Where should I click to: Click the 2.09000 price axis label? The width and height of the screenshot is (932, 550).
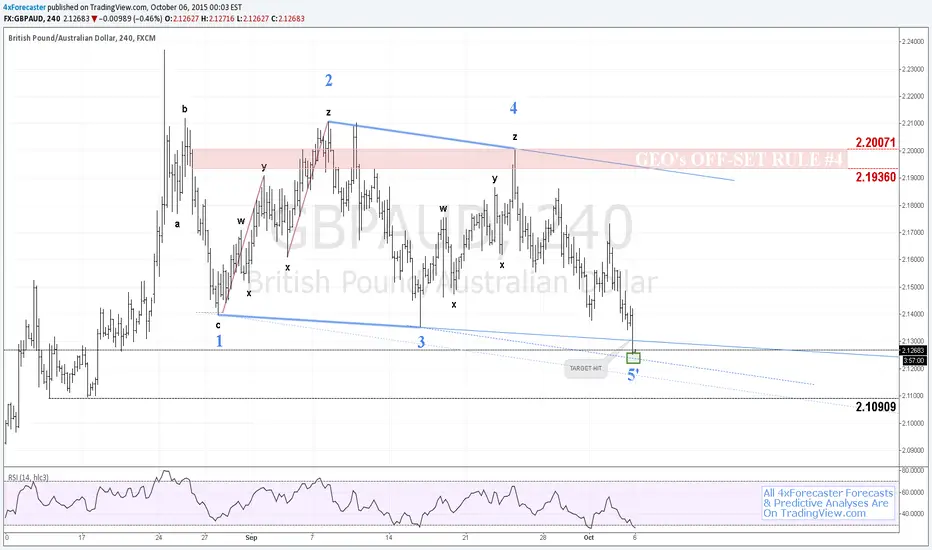tap(912, 450)
